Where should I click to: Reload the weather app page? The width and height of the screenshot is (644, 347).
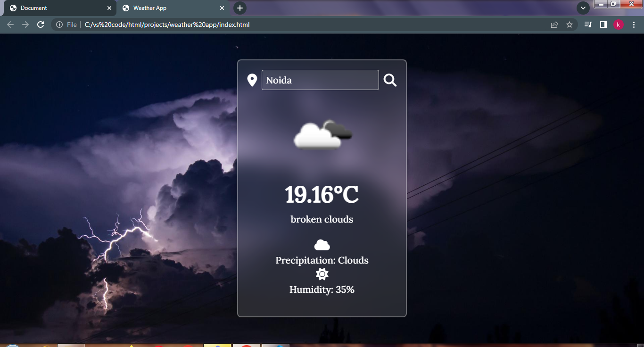[41, 25]
